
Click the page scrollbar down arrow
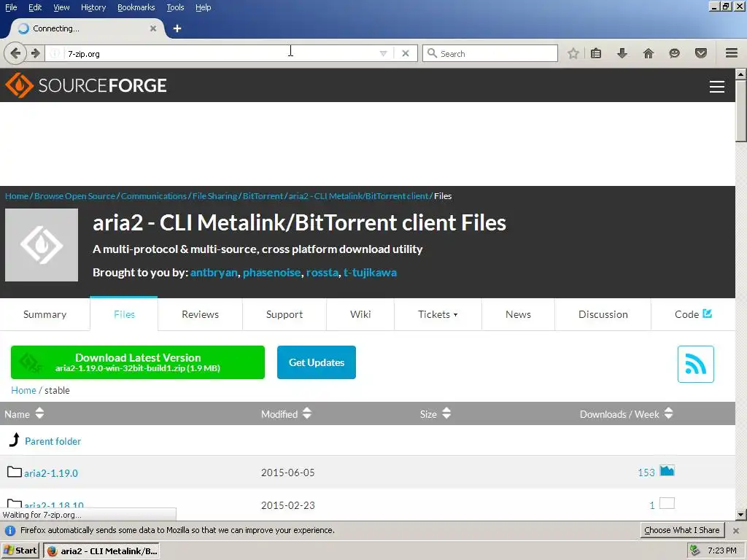click(x=741, y=514)
